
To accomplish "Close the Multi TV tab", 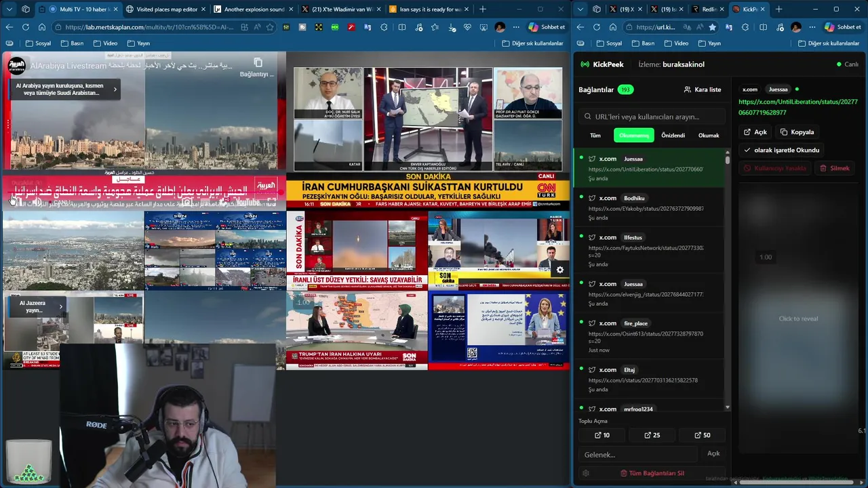I will tap(115, 9).
